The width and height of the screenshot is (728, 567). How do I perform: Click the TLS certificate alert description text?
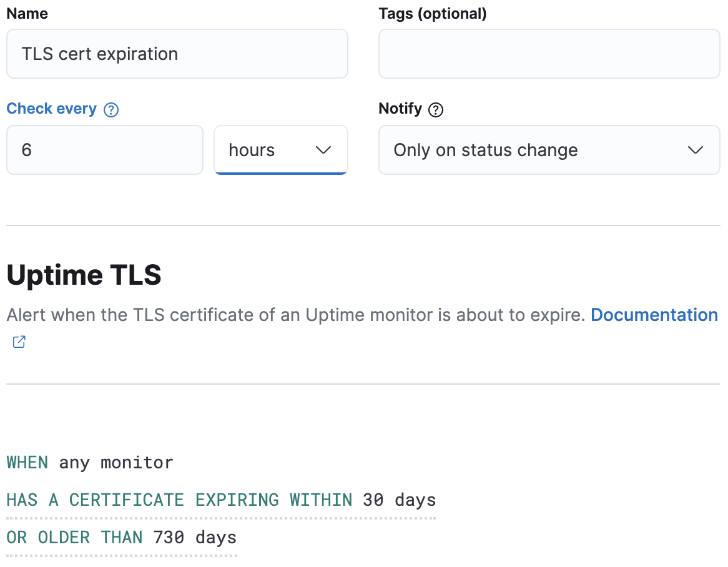(295, 315)
